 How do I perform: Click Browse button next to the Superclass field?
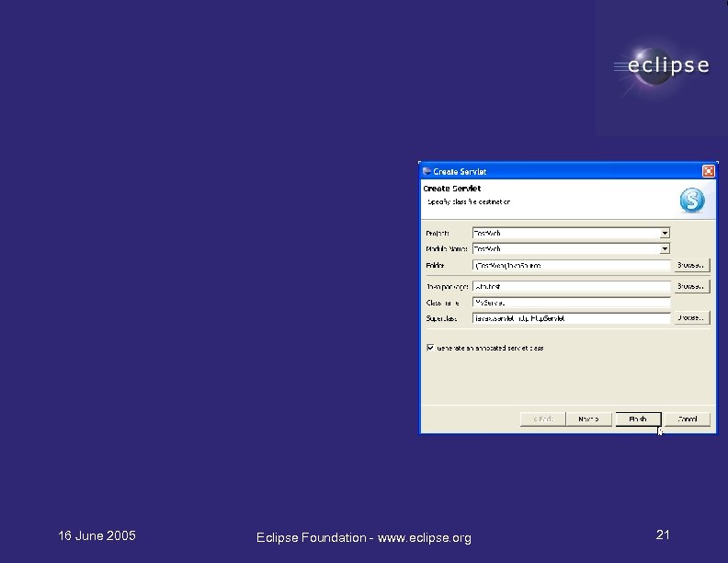pos(691,317)
